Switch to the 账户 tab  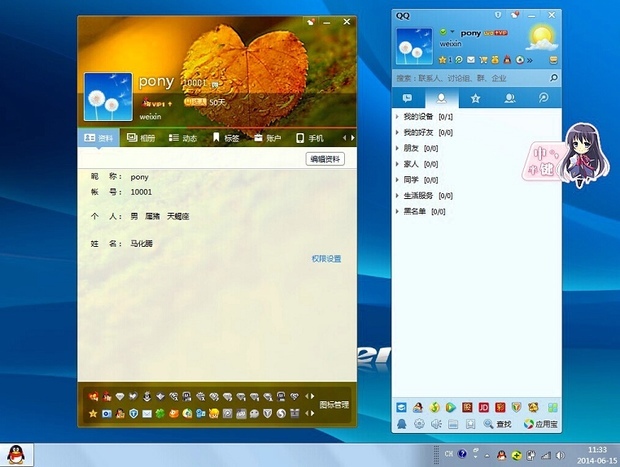pyautogui.click(x=268, y=138)
